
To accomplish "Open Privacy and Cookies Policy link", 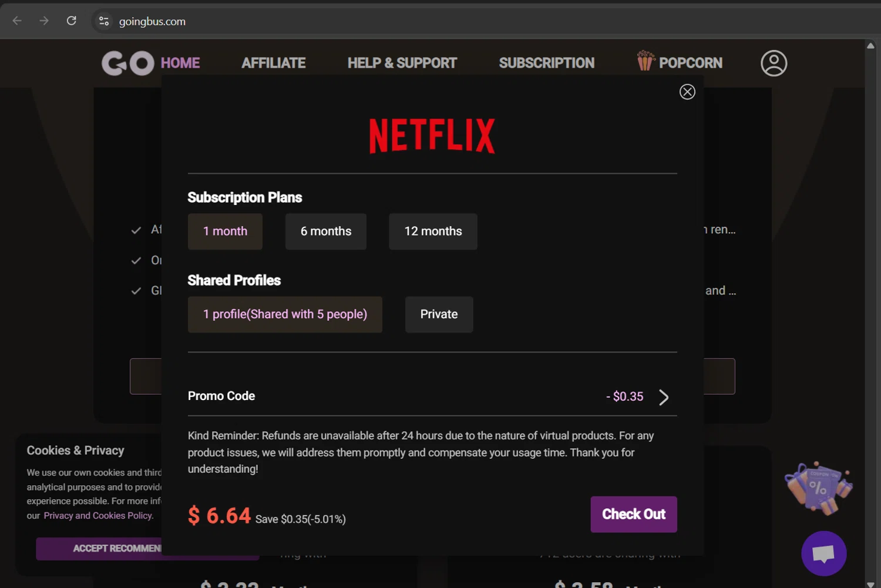I will pos(98,516).
